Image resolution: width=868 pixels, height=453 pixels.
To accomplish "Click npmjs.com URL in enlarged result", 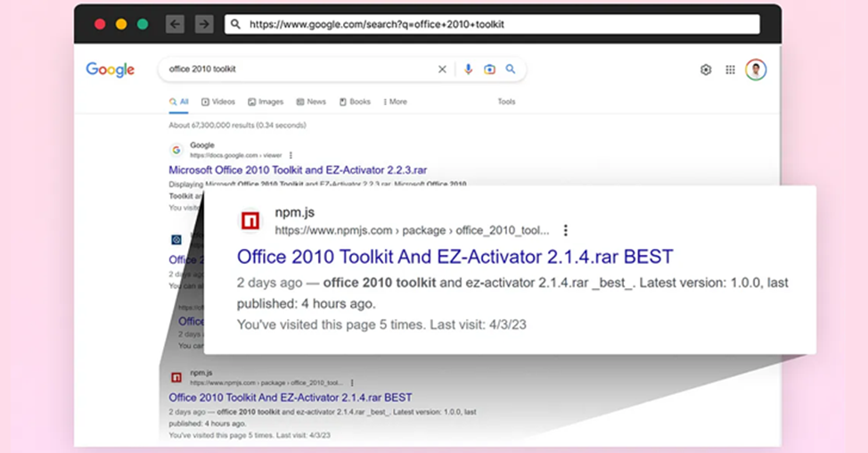I will [413, 230].
